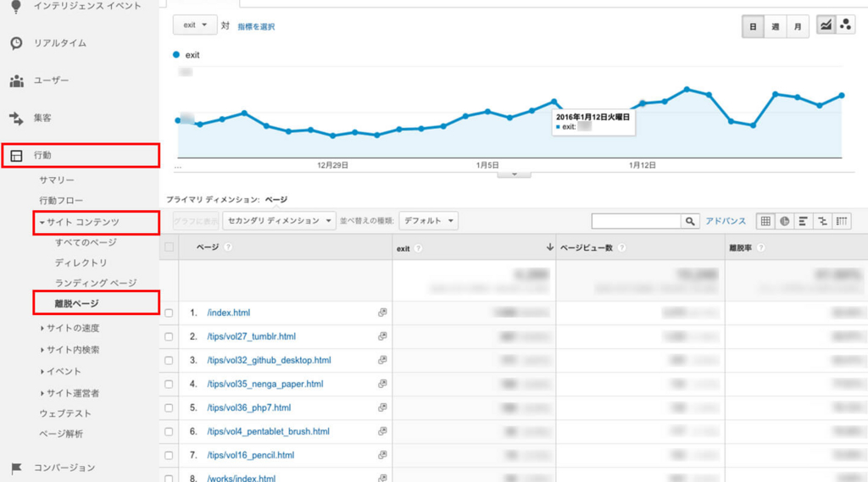Check the box for vol16_pencil.html row
This screenshot has height=482, width=868.
pyautogui.click(x=169, y=456)
